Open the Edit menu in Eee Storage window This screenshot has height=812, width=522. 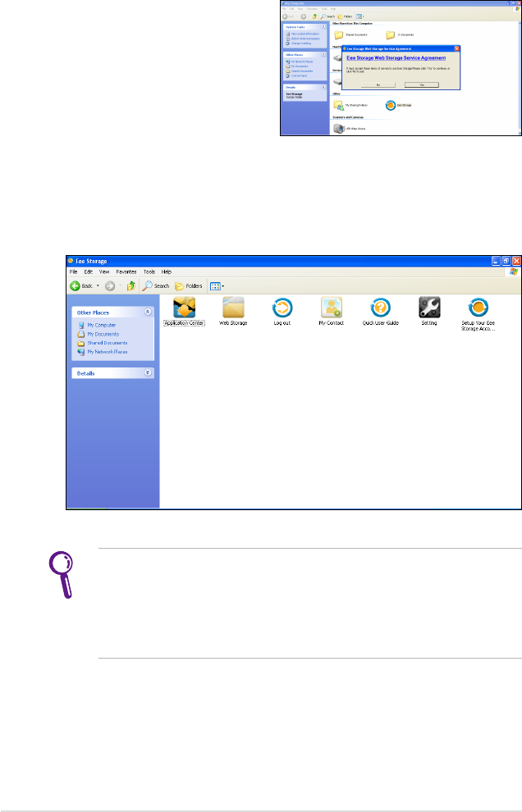89,271
